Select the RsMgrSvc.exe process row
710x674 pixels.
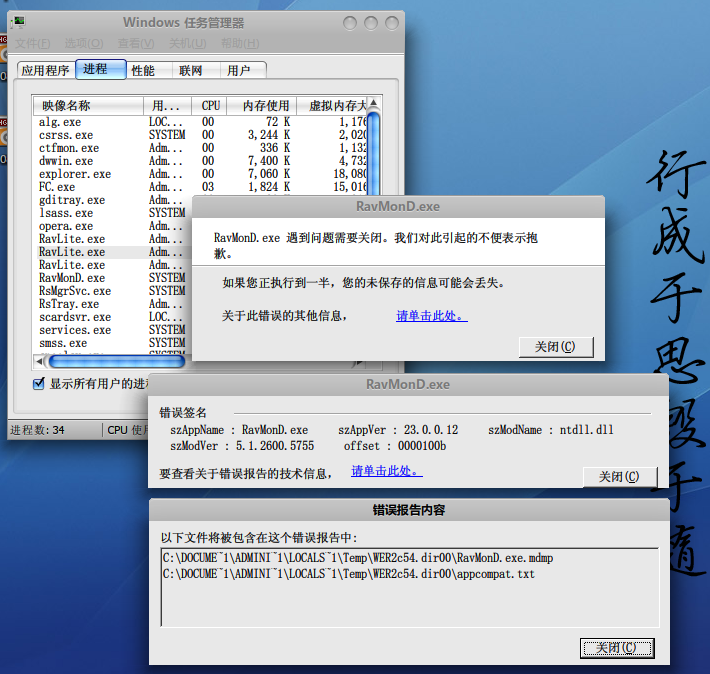point(114,291)
